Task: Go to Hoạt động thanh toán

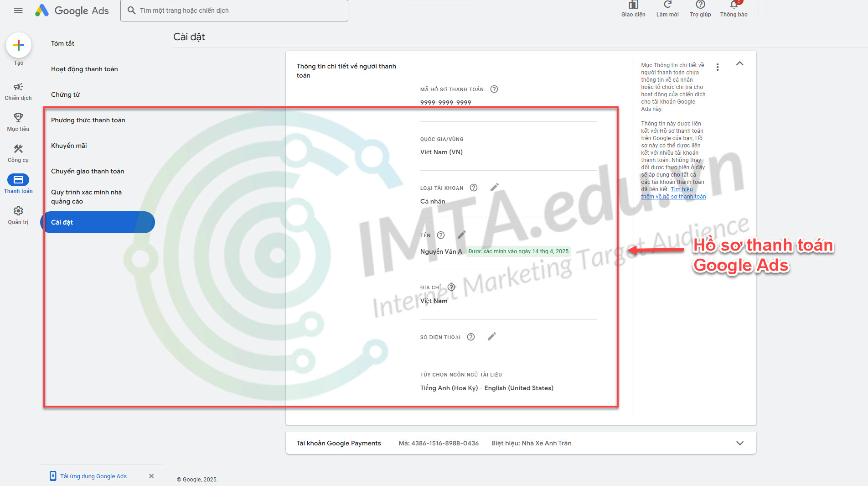Action: pyautogui.click(x=84, y=69)
